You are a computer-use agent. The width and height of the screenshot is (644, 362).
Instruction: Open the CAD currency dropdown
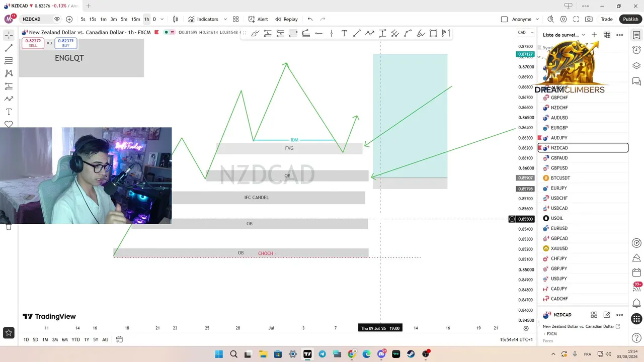tap(525, 32)
